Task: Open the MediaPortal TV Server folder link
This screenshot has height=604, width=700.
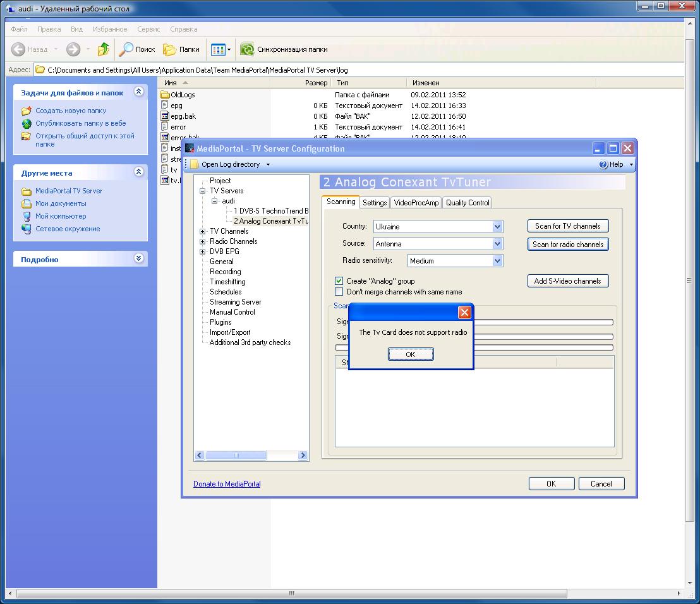Action: pyautogui.click(x=69, y=191)
